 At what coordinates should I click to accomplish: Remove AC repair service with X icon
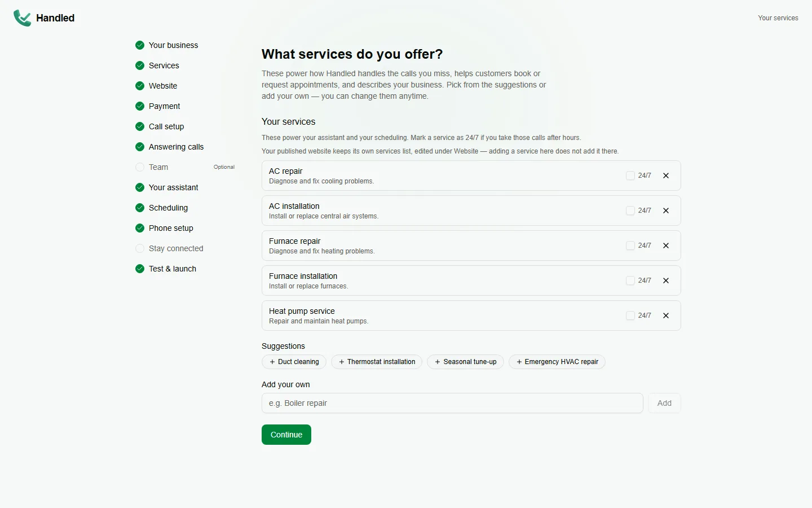pyautogui.click(x=666, y=176)
